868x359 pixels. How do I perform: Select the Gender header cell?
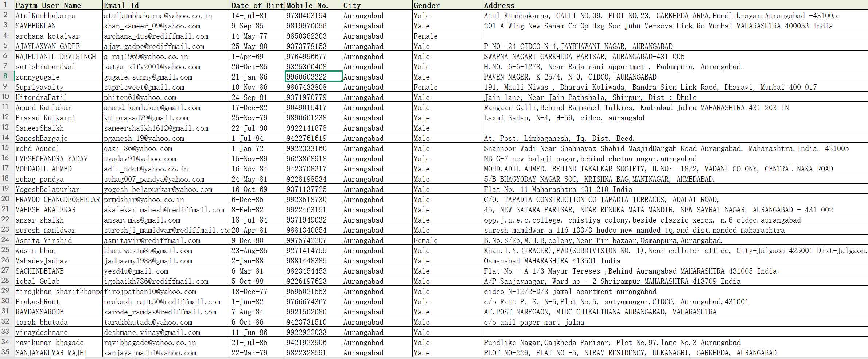[x=447, y=5]
